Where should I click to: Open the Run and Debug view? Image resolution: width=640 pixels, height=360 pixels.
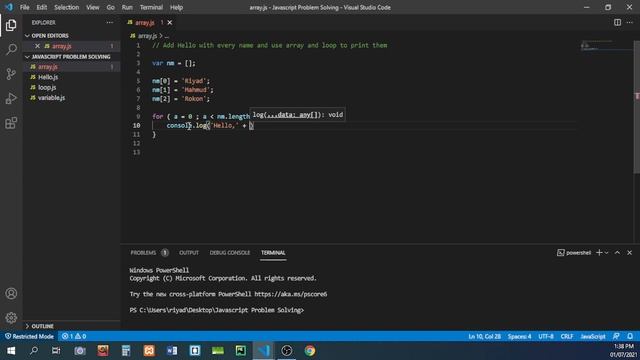pyautogui.click(x=11, y=98)
